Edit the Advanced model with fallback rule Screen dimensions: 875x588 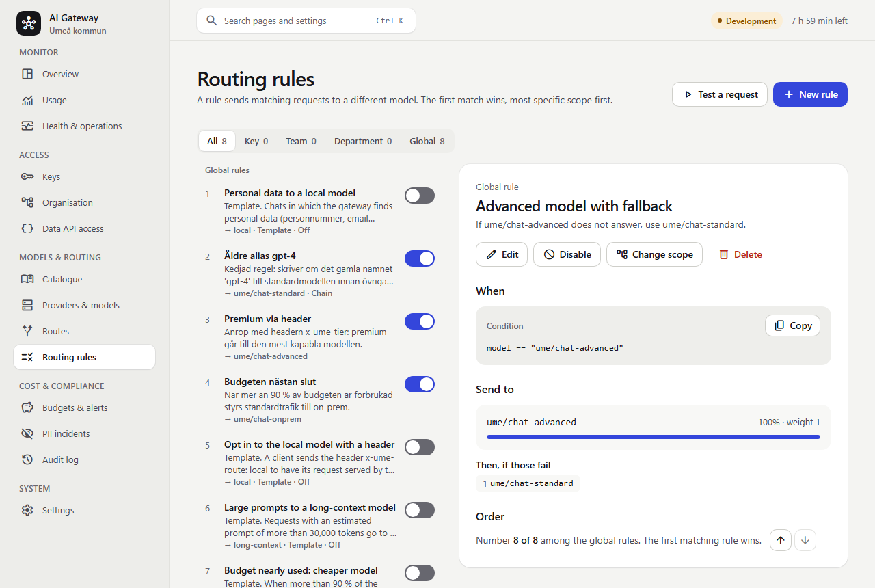502,254
